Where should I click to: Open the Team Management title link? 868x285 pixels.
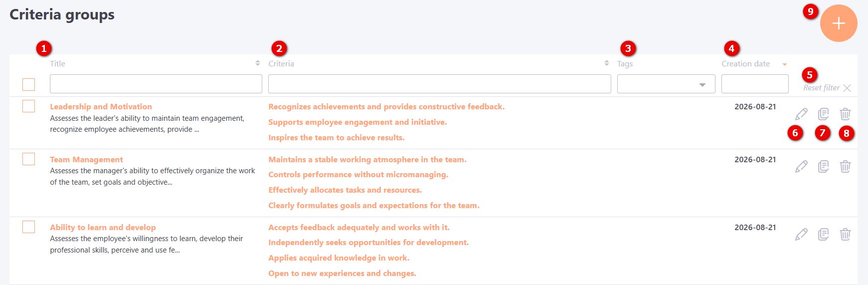[x=86, y=160]
